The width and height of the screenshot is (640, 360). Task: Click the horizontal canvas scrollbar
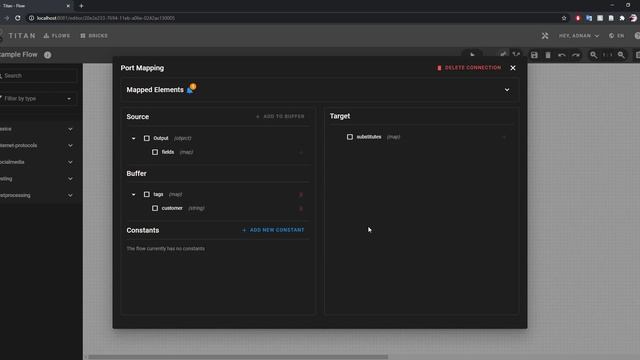click(x=238, y=357)
